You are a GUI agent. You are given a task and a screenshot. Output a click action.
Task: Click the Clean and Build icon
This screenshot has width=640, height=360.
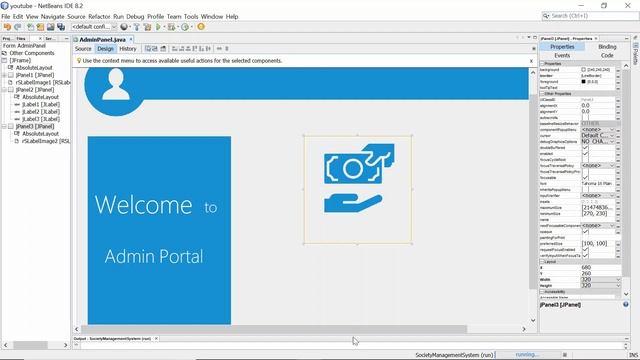(147, 27)
